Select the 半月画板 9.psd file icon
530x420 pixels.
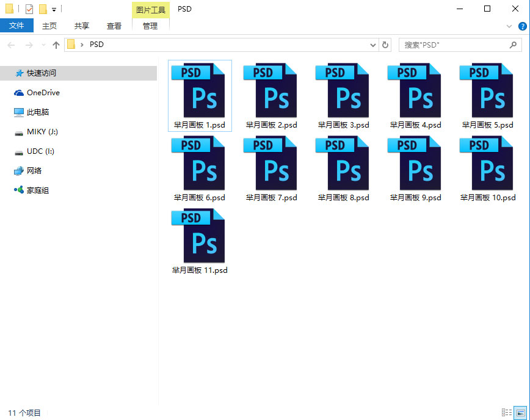[414, 163]
